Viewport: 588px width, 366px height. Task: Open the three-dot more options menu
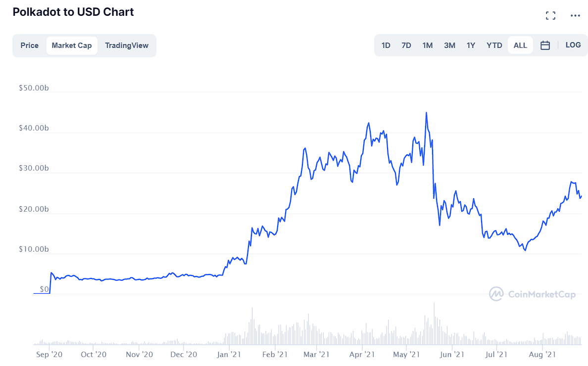pyautogui.click(x=575, y=15)
